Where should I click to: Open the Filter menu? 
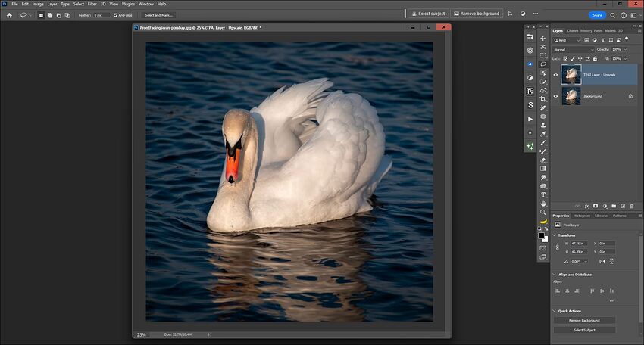click(x=92, y=4)
